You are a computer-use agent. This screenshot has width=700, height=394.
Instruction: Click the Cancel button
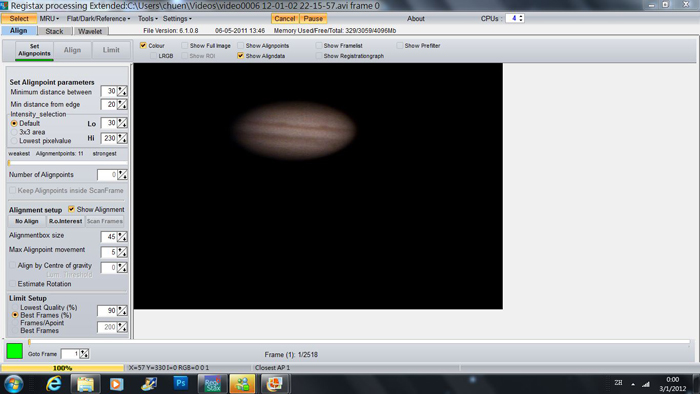point(284,19)
